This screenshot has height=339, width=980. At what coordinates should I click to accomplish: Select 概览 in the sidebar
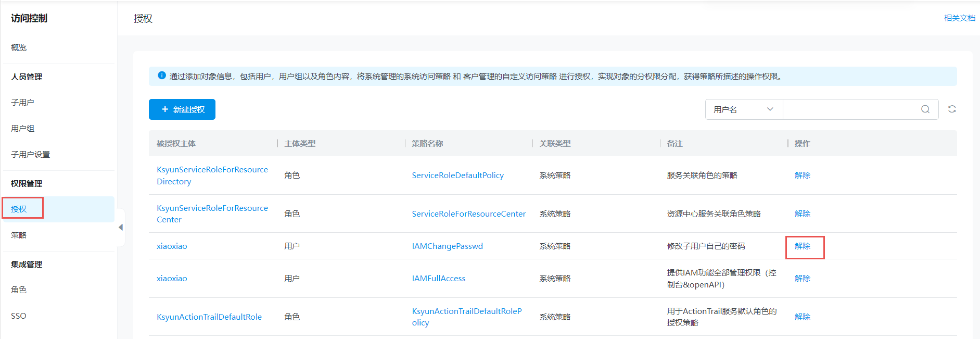click(19, 47)
